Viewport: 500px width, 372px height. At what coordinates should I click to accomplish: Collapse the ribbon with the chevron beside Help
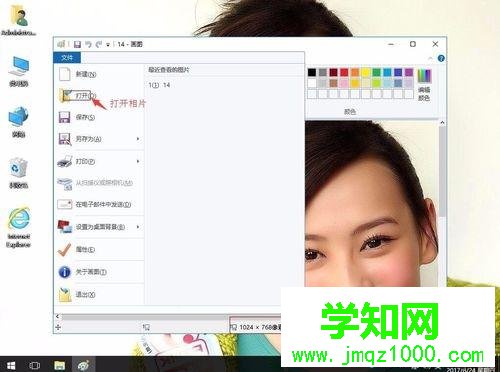pyautogui.click(x=430, y=58)
